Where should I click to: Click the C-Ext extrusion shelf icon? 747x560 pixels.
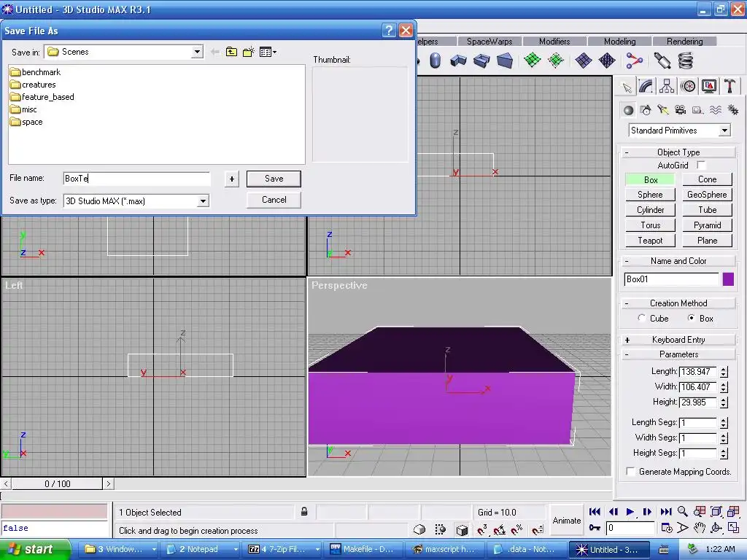481,61
